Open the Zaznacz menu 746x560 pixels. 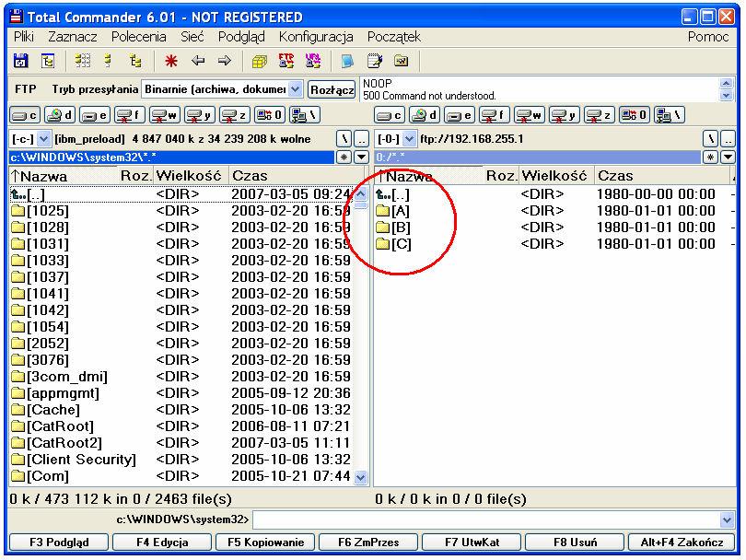(x=73, y=37)
